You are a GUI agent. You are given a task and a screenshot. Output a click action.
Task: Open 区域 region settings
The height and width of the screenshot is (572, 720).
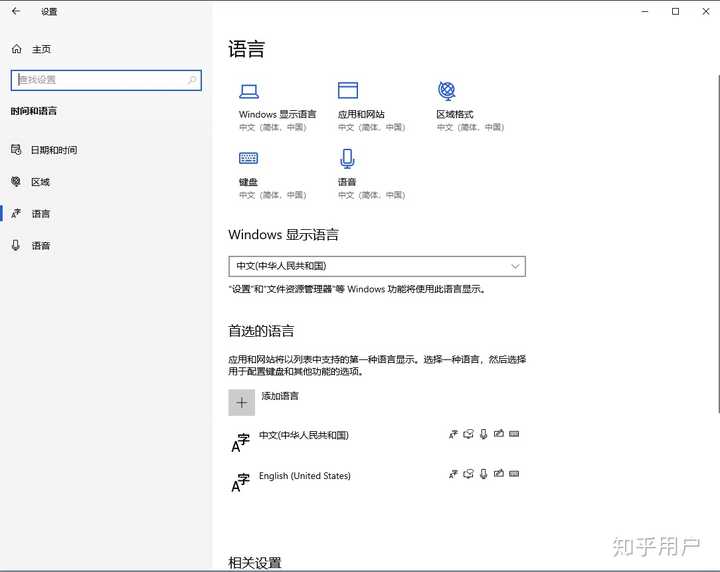point(40,182)
